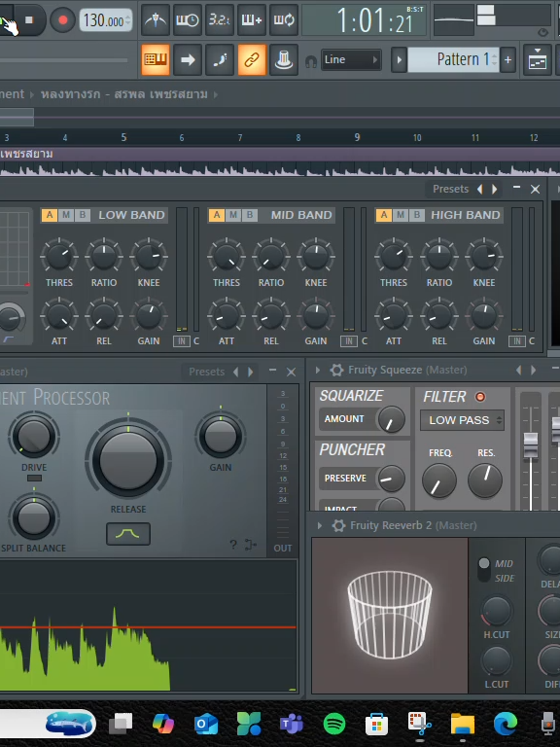Click bar 9 on the timeline ruler

[x=357, y=137]
